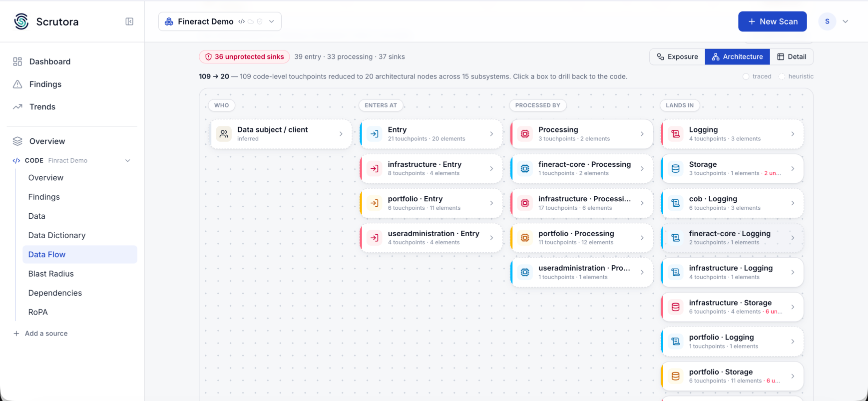Expand the useradministration · Pro... node chevron
This screenshot has height=401, width=868.
(x=642, y=272)
